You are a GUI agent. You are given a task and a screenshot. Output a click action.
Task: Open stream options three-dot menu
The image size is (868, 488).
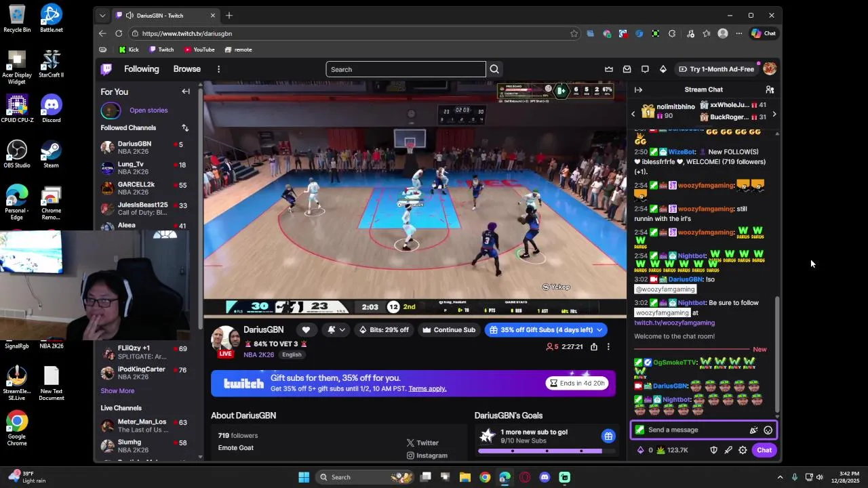coord(608,346)
